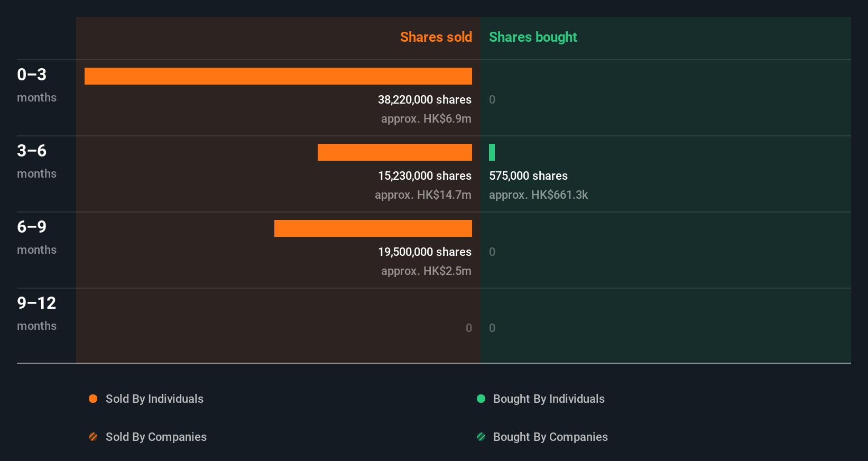The width and height of the screenshot is (868, 461).
Task: Select the Shares sold column header
Action: pos(436,37)
